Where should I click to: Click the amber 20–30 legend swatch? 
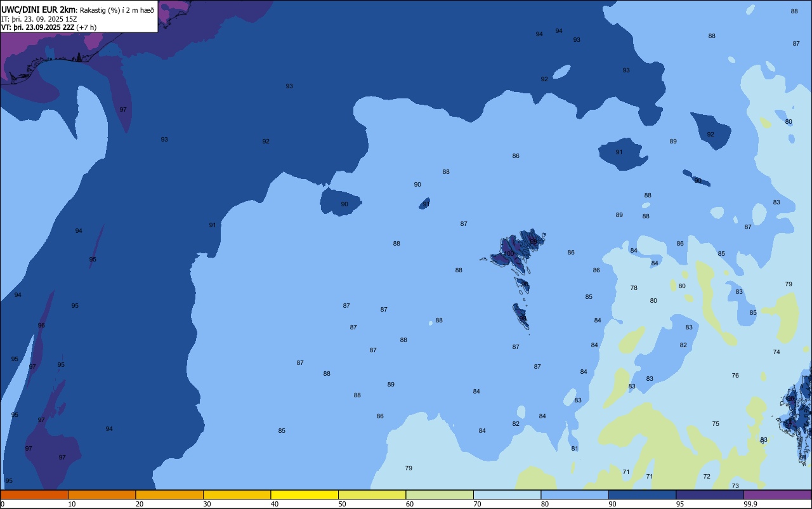[x=169, y=494]
